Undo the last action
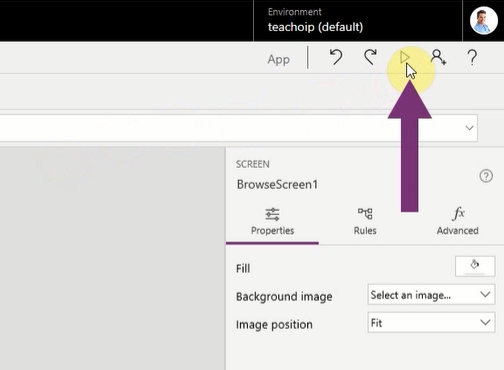 coord(336,57)
